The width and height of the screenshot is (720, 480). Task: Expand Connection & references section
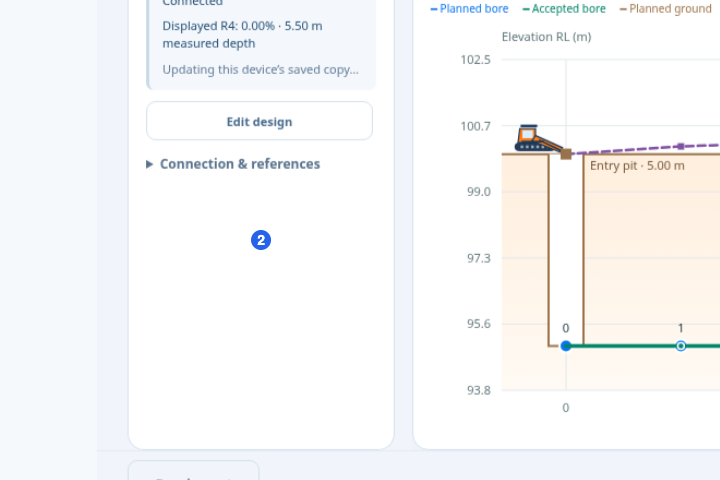(233, 164)
